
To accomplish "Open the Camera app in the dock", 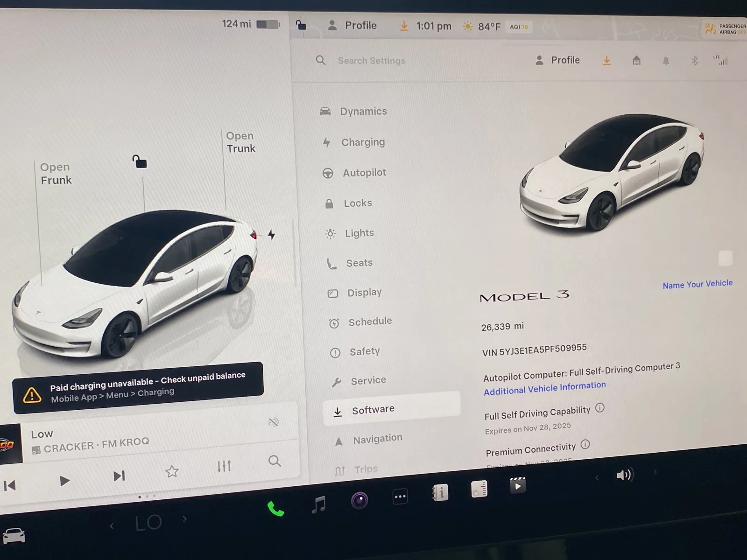I will pyautogui.click(x=359, y=501).
